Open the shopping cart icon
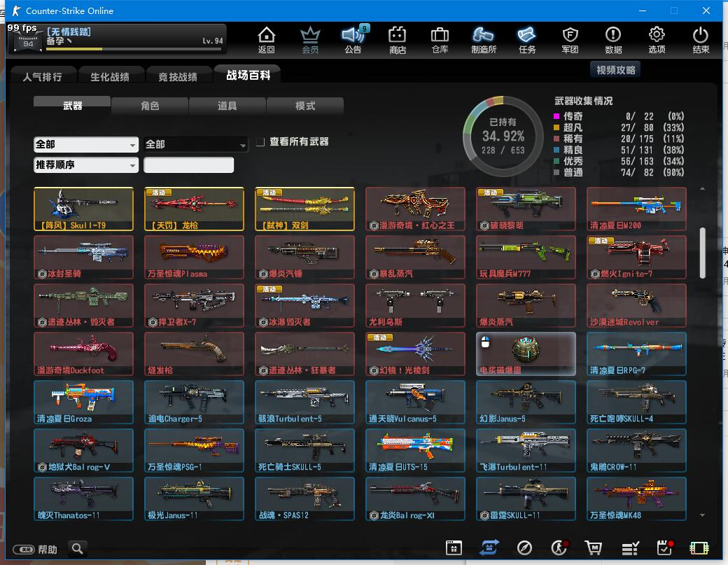This screenshot has width=728, height=565. coord(594,548)
